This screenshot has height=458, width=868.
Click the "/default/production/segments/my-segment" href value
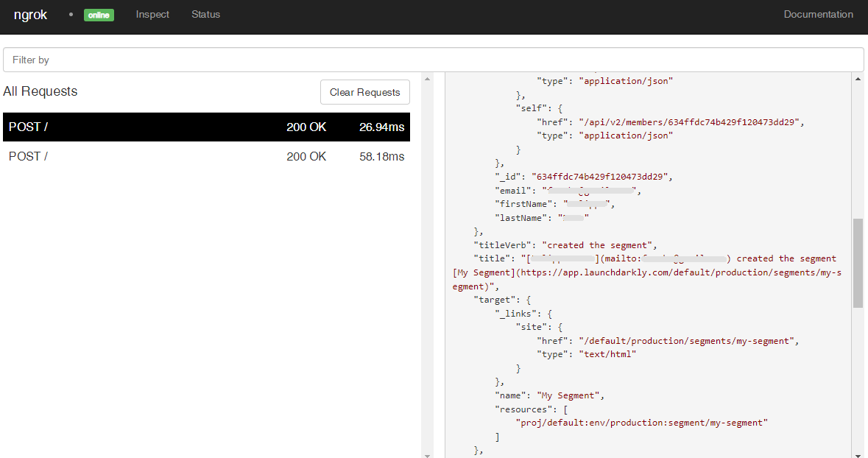click(x=686, y=341)
